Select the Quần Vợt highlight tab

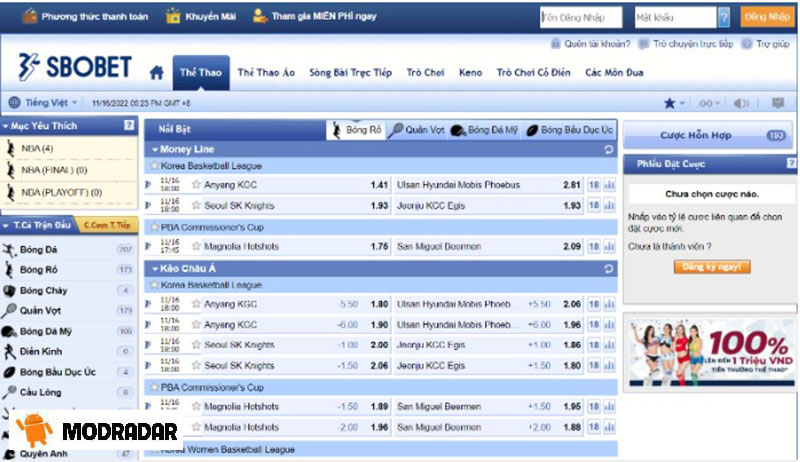pos(416,130)
